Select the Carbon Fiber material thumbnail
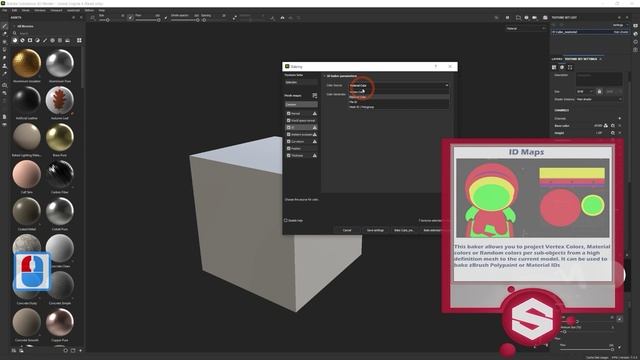Image resolution: width=640 pixels, height=360 pixels. (60, 174)
